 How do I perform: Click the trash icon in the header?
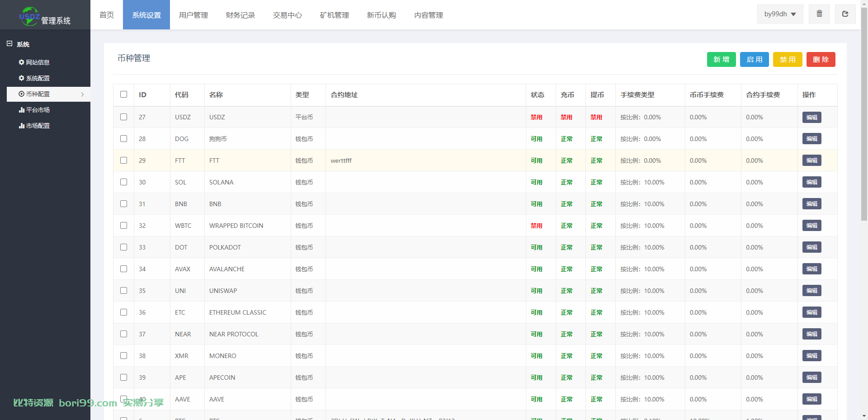(x=819, y=14)
